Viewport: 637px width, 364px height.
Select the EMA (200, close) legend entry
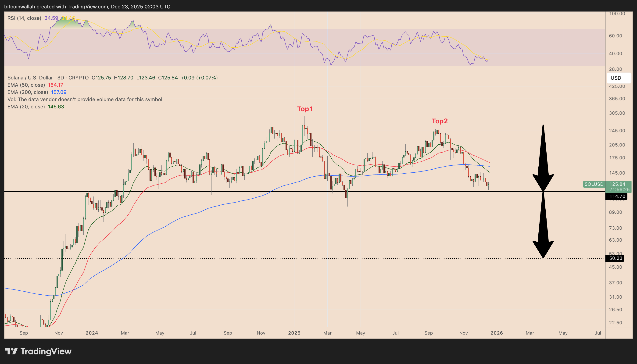click(x=28, y=92)
